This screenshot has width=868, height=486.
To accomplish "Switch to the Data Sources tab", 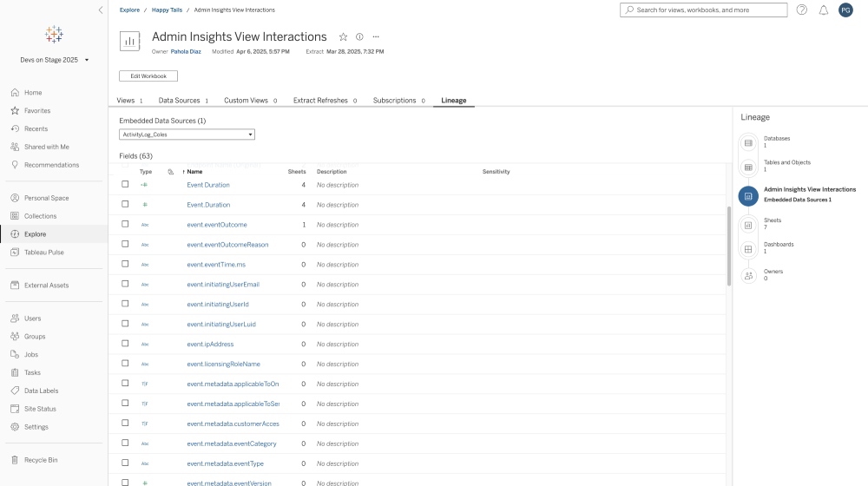I will point(182,101).
